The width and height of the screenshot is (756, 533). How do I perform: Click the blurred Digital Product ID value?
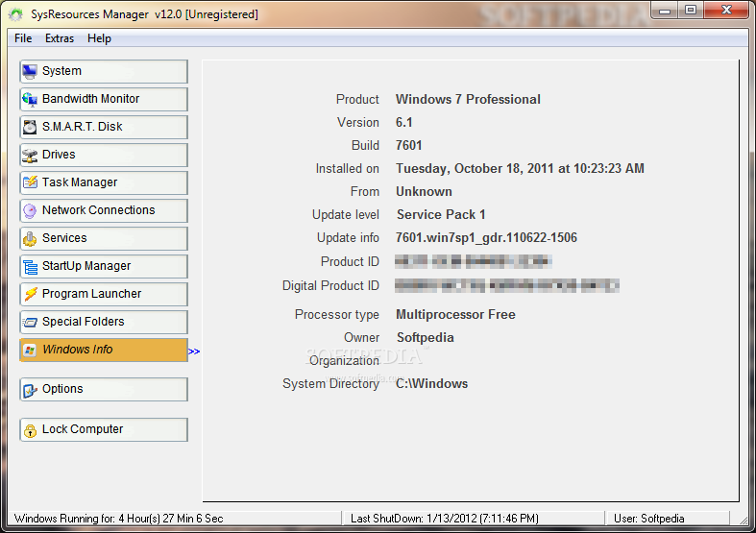click(507, 286)
